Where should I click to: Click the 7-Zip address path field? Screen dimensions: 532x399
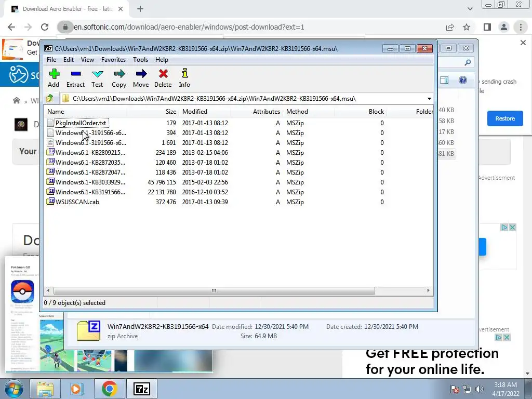pyautogui.click(x=243, y=99)
